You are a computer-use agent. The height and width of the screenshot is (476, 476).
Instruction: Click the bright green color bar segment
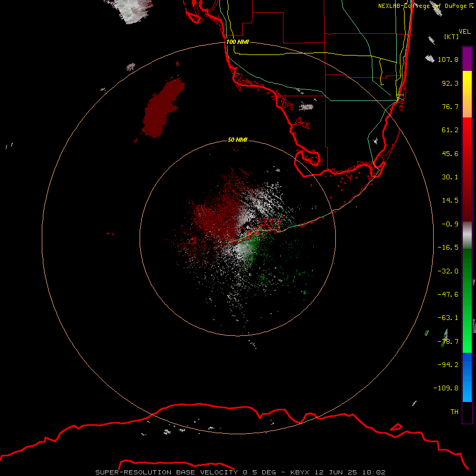[467, 334]
